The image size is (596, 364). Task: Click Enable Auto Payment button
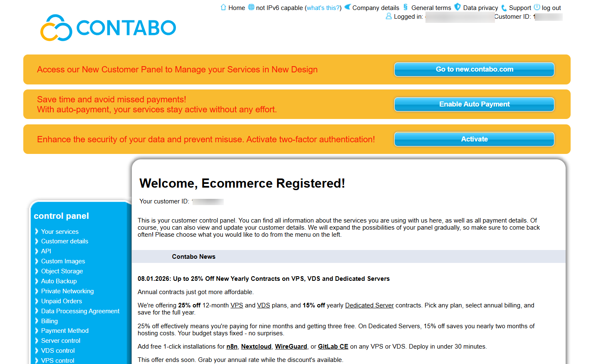tap(474, 104)
